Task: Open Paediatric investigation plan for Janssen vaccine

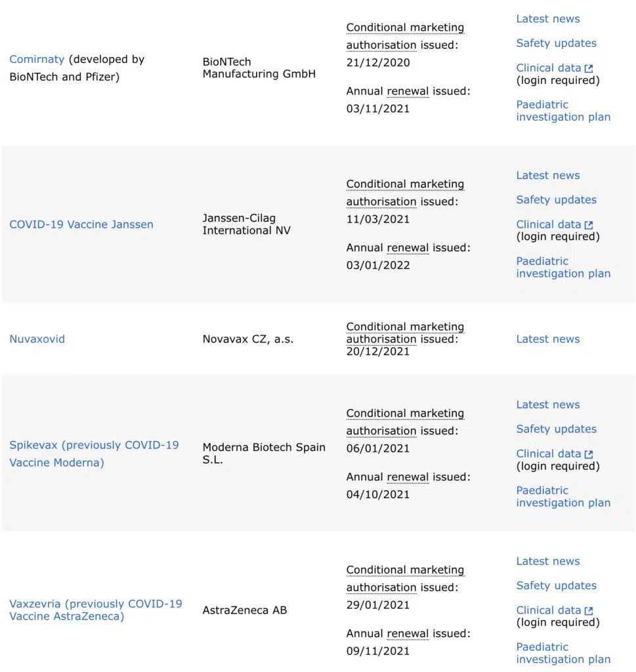Action: [563, 267]
